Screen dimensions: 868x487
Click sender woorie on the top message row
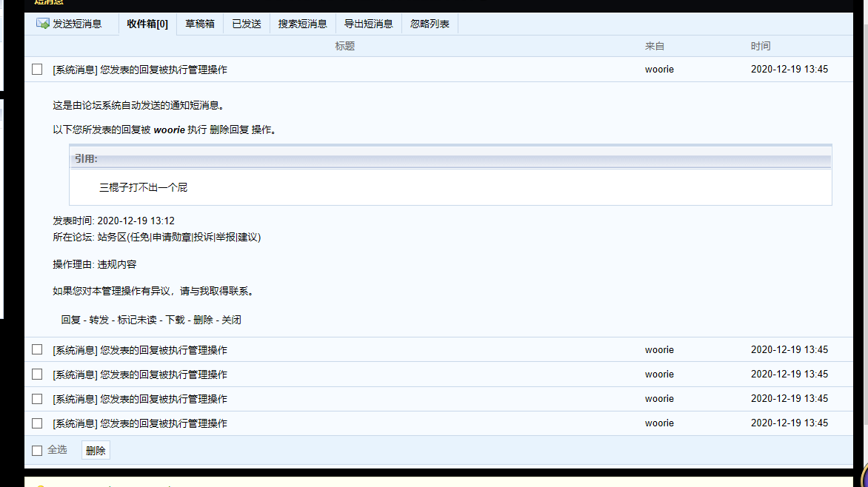tap(659, 70)
